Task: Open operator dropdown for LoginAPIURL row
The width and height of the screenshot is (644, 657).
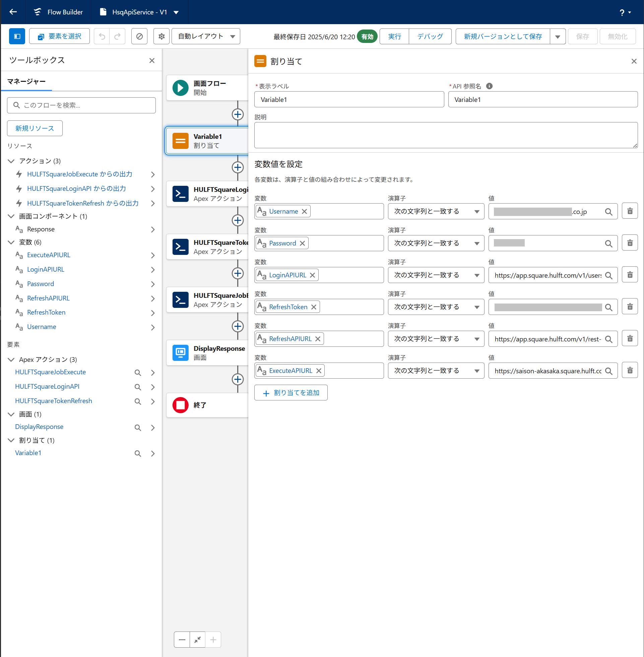Action: pyautogui.click(x=436, y=275)
